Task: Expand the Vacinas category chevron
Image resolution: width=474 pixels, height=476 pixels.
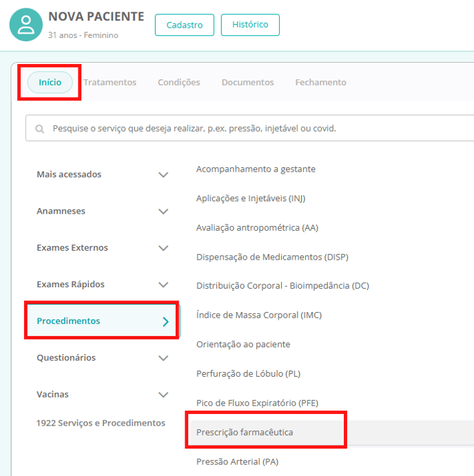Action: 163,395
